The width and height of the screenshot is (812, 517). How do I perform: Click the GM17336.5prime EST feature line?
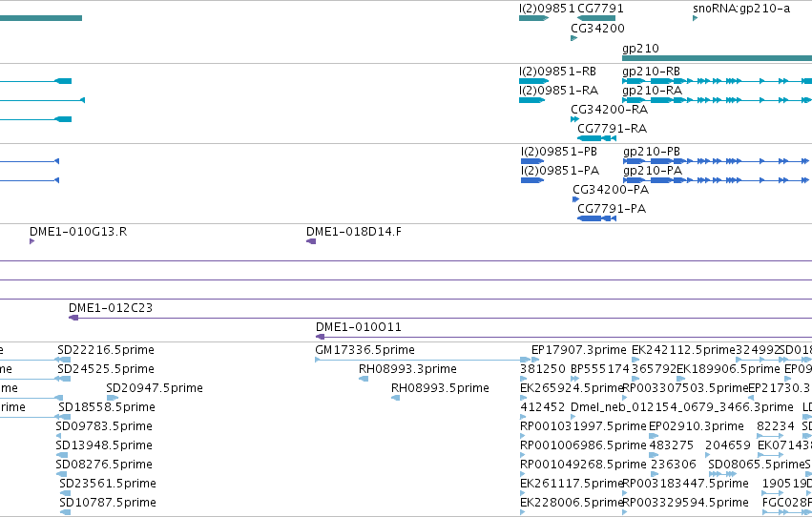tap(423, 360)
